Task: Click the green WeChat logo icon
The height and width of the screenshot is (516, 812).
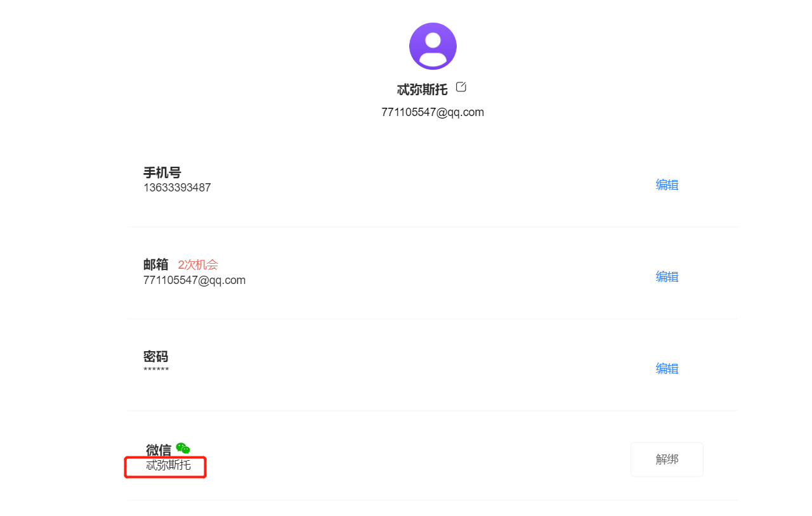Action: pyautogui.click(x=183, y=449)
